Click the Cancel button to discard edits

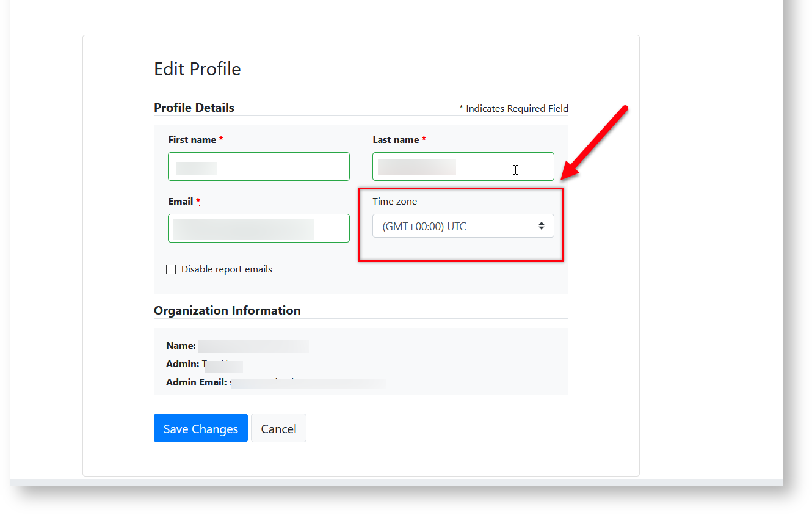[x=278, y=428]
